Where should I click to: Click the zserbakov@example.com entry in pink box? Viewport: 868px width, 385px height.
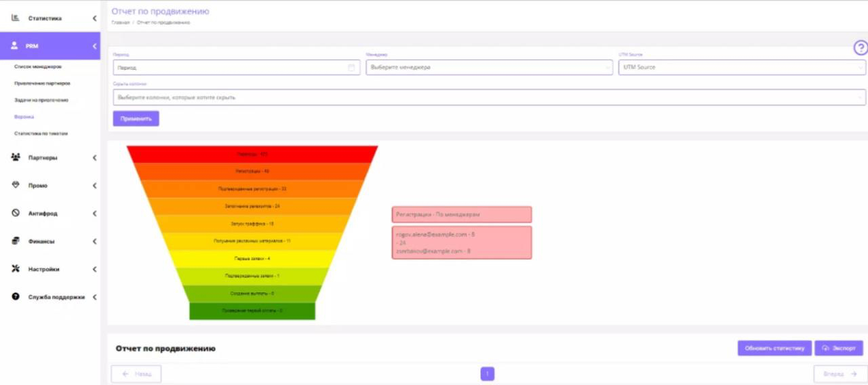(433, 251)
